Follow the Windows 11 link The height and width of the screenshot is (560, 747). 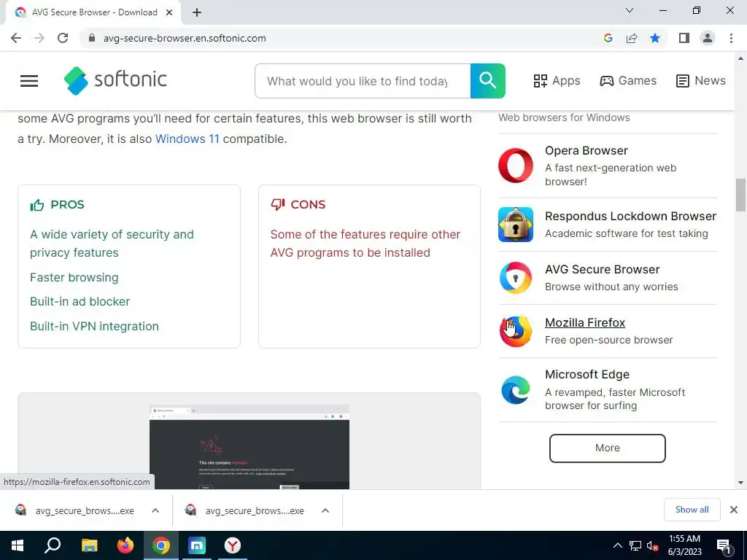187,139
